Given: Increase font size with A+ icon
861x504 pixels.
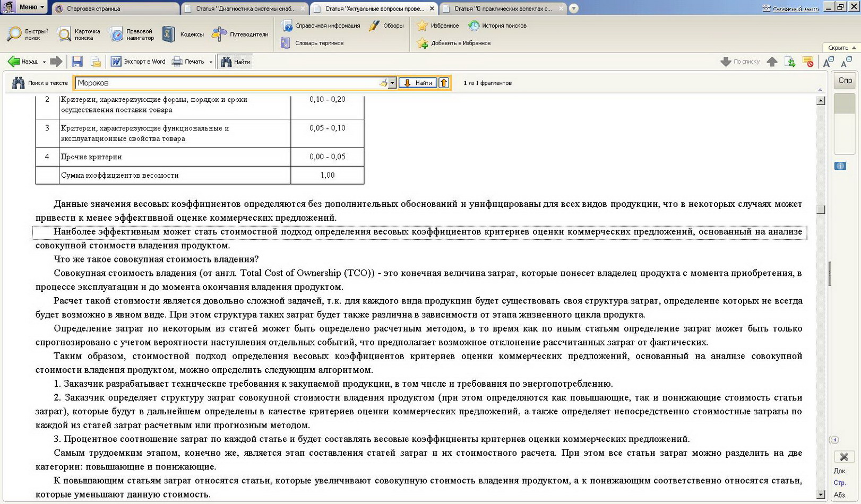Looking at the screenshot, I should [828, 62].
